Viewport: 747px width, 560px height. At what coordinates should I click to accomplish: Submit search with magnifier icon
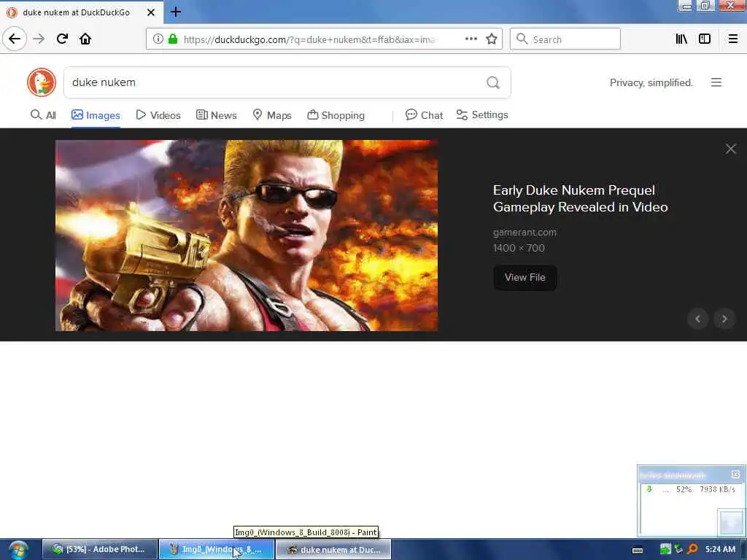click(493, 82)
